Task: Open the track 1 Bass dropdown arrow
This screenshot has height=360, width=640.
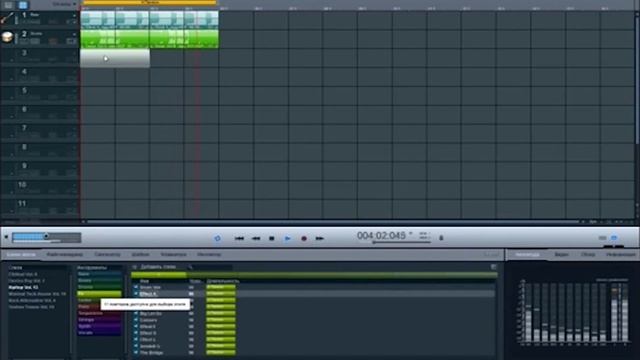Action: [x=74, y=16]
